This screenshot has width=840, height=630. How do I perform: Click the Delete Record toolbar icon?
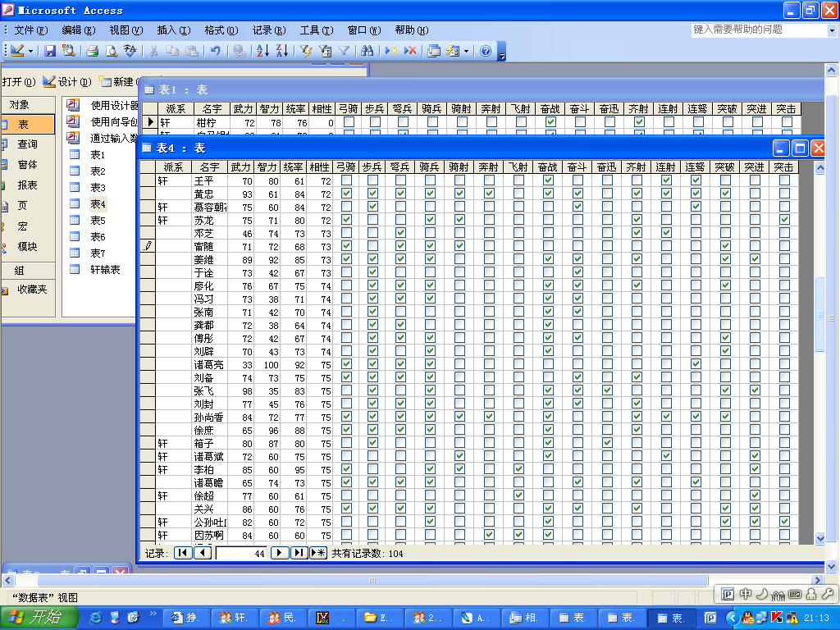(x=410, y=51)
